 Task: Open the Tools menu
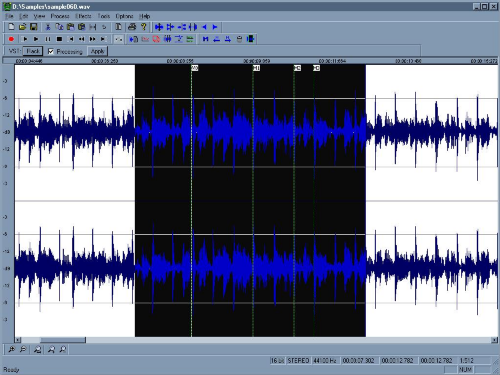click(104, 16)
